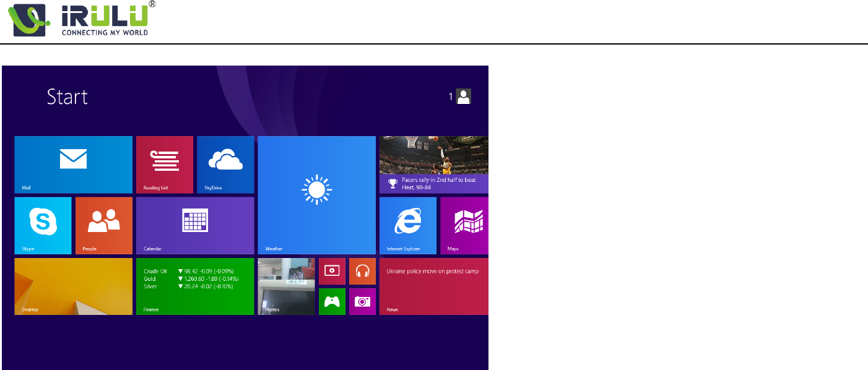Open the Finance tile
This screenshot has width=868, height=370.
[195, 286]
